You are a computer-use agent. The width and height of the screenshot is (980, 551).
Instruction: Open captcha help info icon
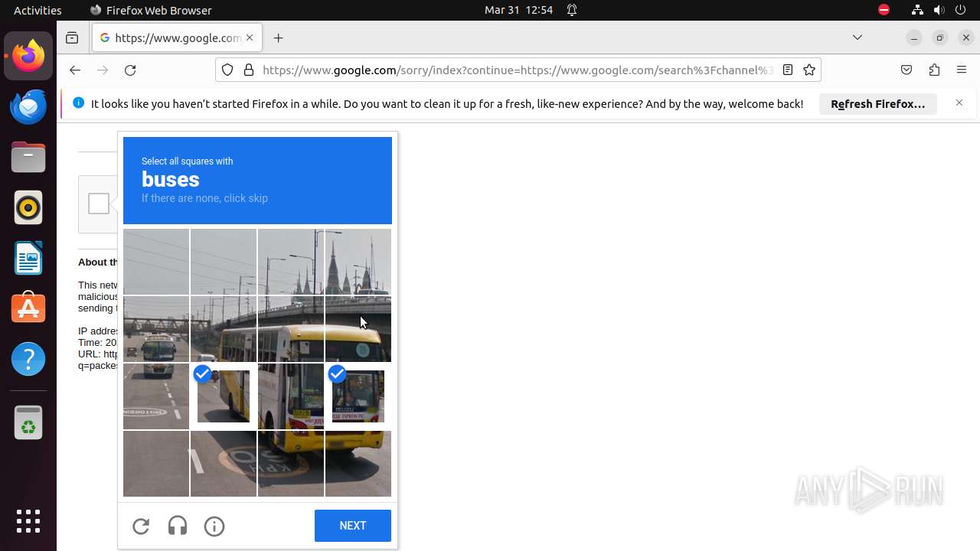point(214,526)
